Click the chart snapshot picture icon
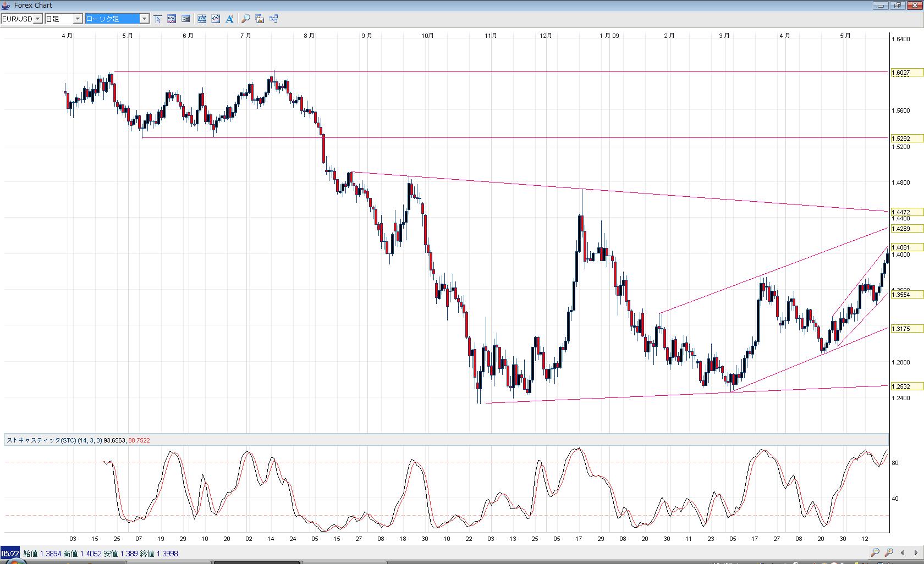924x564 pixels. 259,19
